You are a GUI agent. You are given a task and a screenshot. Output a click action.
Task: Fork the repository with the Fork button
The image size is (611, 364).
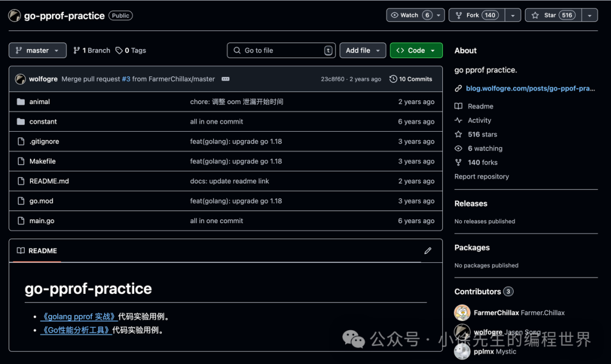(477, 15)
